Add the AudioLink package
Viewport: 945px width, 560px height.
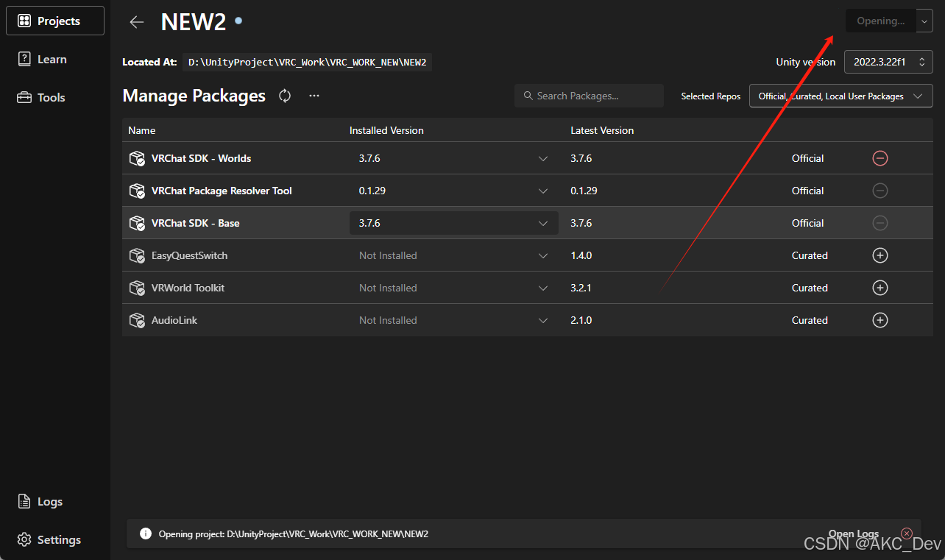(x=880, y=320)
